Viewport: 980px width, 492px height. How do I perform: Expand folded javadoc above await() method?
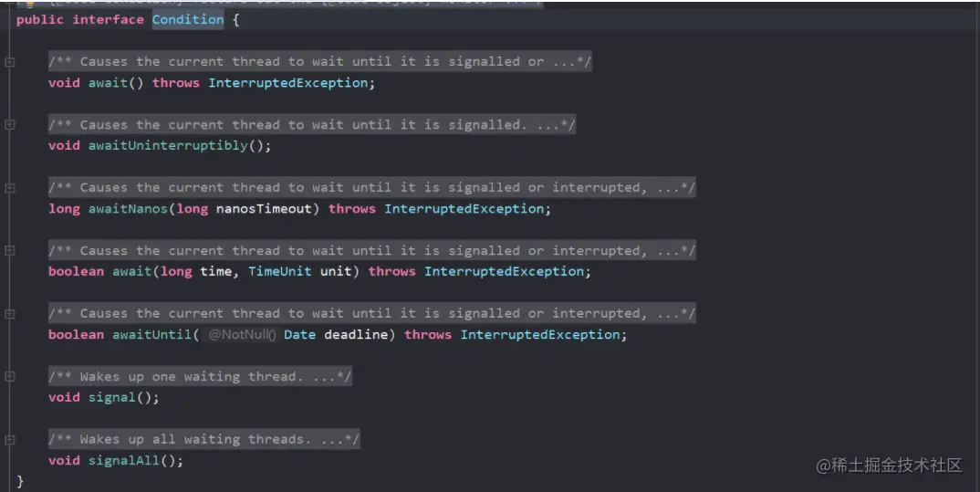point(9,62)
